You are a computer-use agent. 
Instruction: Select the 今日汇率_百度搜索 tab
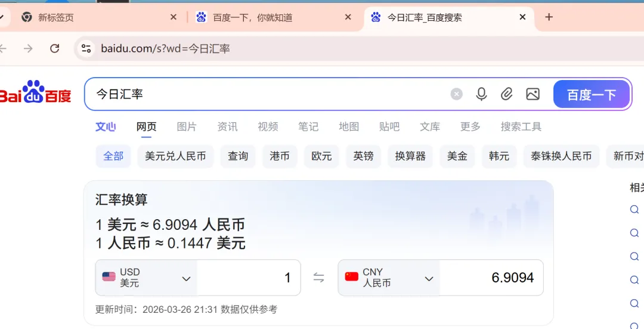point(449,17)
